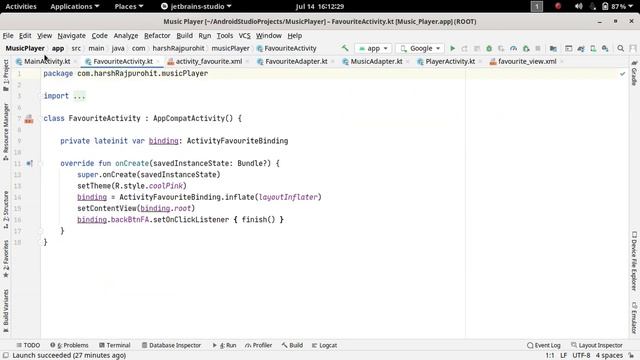Switch to MusicAdapter.kt tab
The height and width of the screenshot is (360, 640).
pos(376,61)
